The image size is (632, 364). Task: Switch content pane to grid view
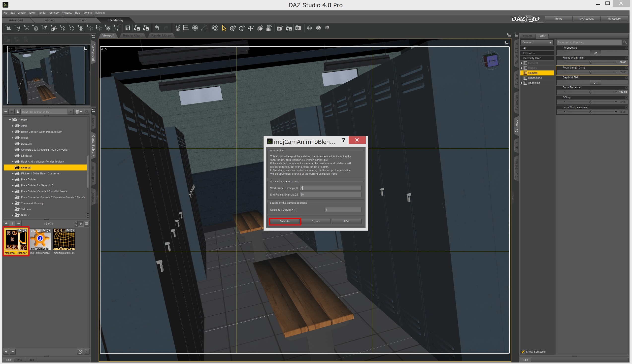[x=81, y=224]
